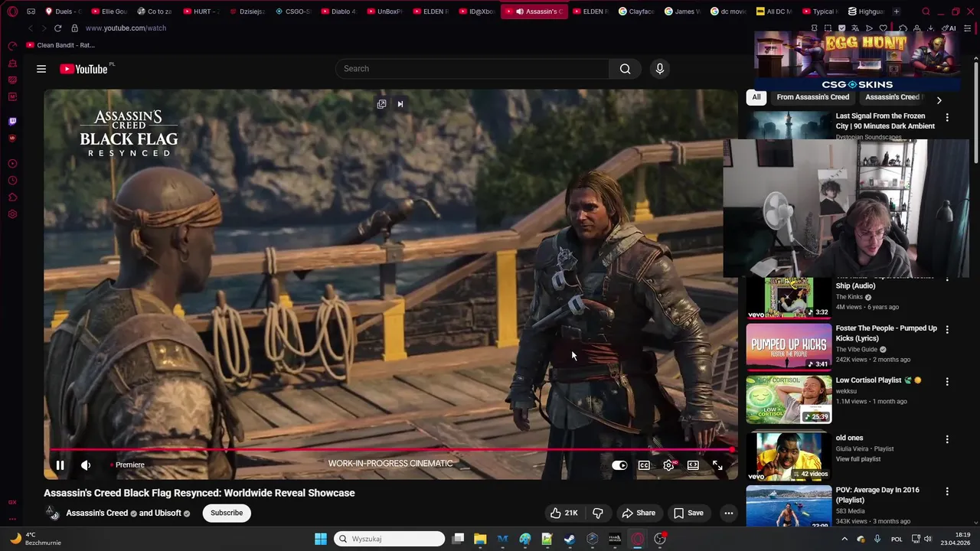Open the Assassin's Creed channel link

[x=96, y=513]
